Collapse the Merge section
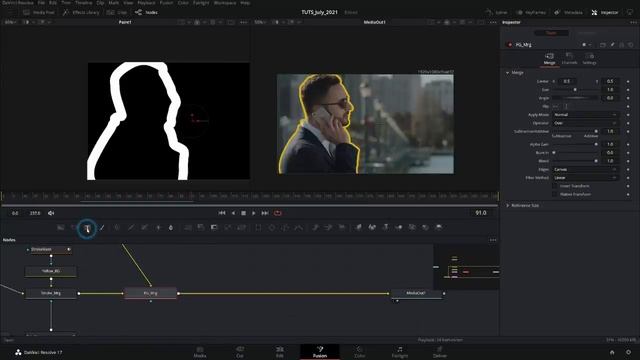The height and width of the screenshot is (360, 640). (507, 73)
